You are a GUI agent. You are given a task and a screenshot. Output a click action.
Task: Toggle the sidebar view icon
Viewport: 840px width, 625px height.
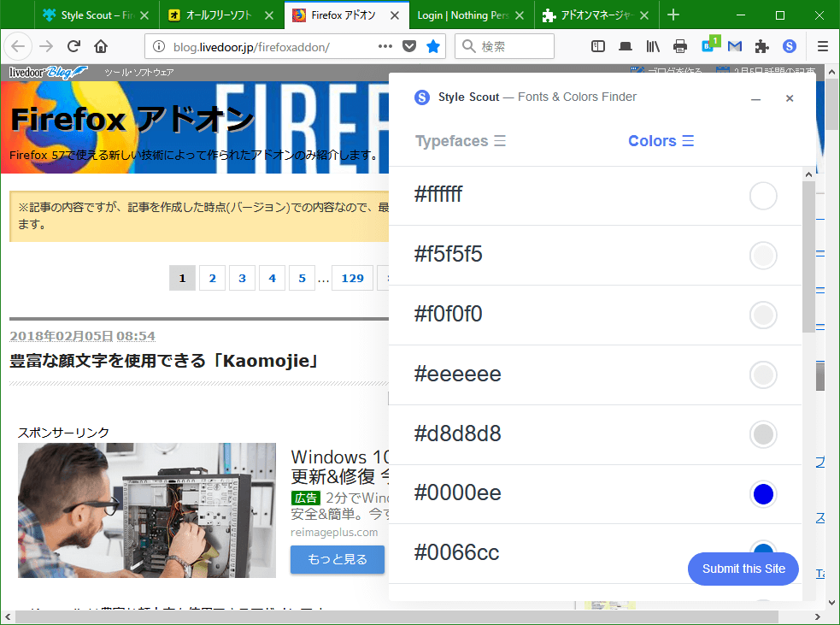pos(598,47)
